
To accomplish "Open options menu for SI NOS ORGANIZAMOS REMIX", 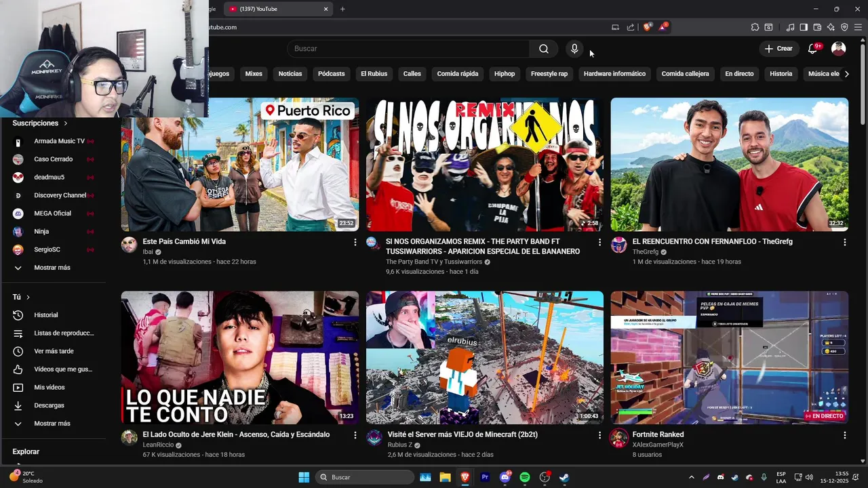I will point(599,242).
